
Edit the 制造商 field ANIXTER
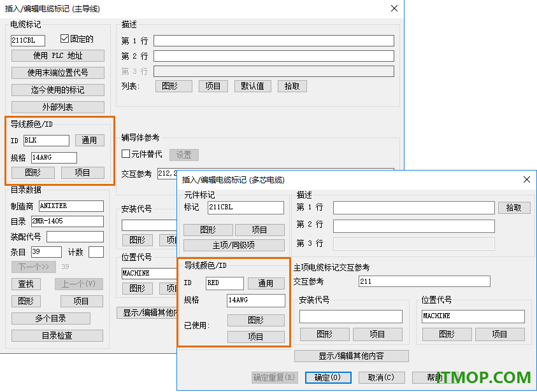[71, 206]
